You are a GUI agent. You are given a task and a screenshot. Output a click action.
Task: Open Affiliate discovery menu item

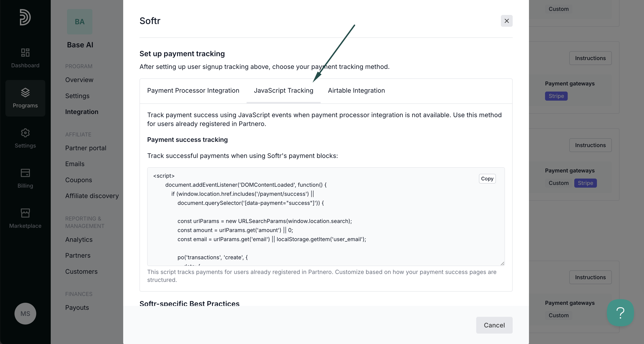[92, 196]
